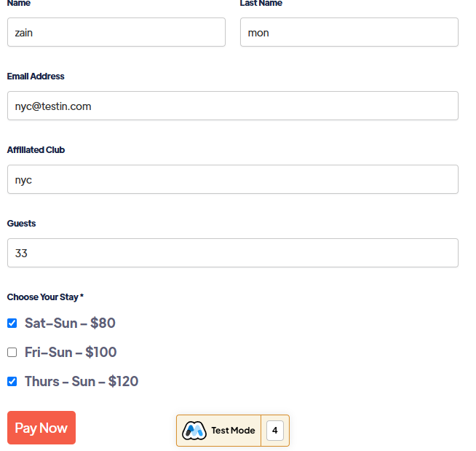
Task: Untick the Thurs – Sun – $120 checkbox box
Action: pyautogui.click(x=12, y=381)
